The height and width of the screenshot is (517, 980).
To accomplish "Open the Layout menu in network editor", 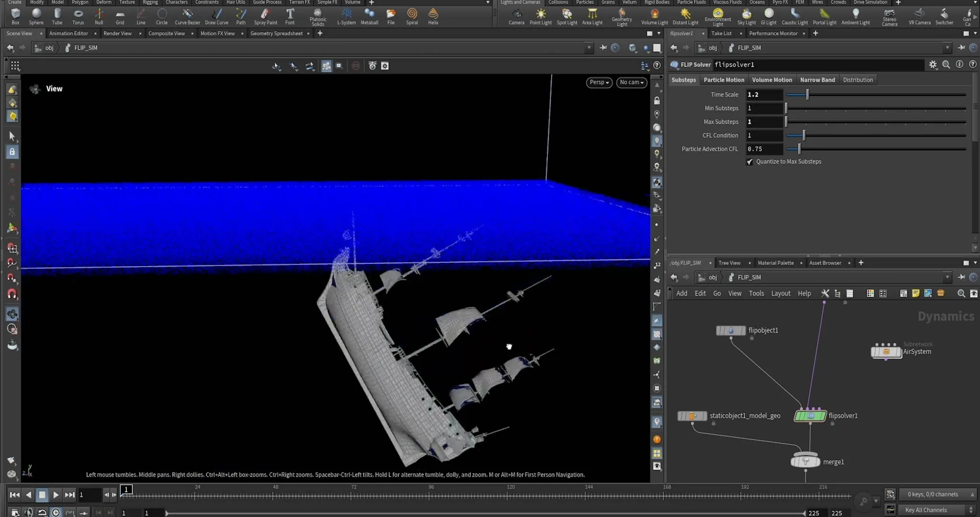I will click(x=780, y=293).
